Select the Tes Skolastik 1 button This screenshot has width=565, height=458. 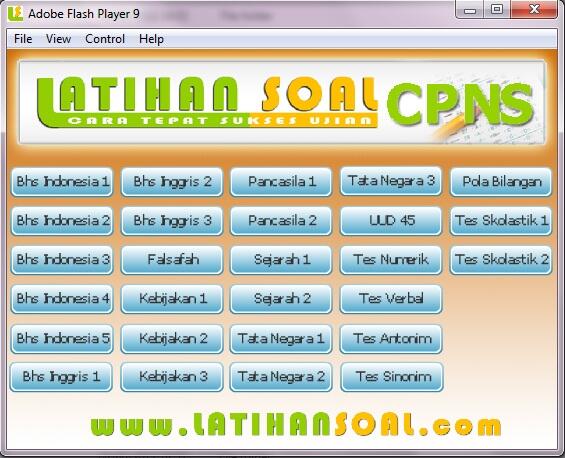pos(501,221)
